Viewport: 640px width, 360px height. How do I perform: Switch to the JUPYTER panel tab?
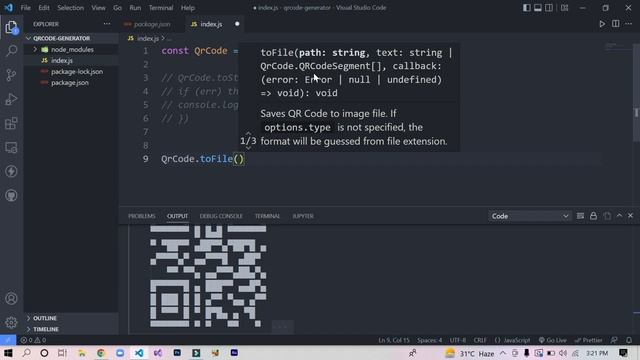(x=303, y=216)
